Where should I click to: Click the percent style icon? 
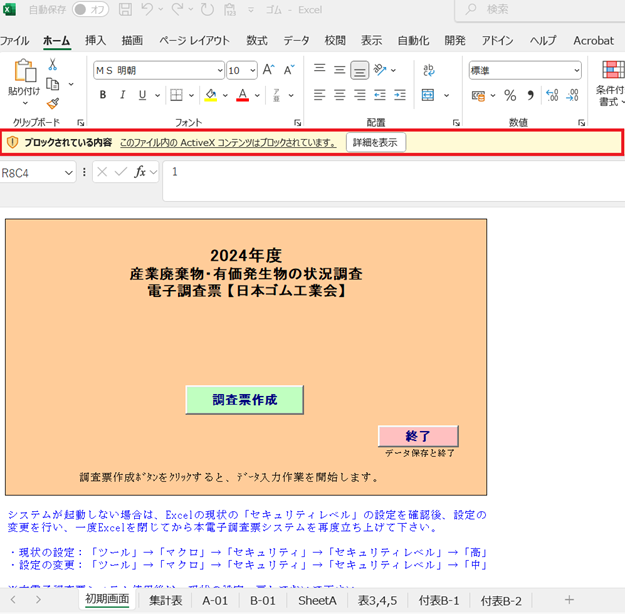tap(510, 95)
